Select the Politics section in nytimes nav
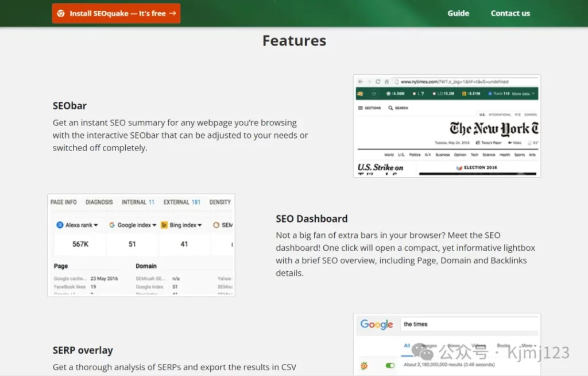588x376 pixels. point(415,155)
